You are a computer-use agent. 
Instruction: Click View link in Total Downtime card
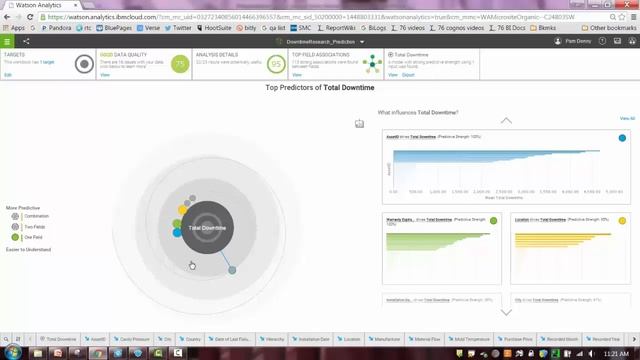393,75
